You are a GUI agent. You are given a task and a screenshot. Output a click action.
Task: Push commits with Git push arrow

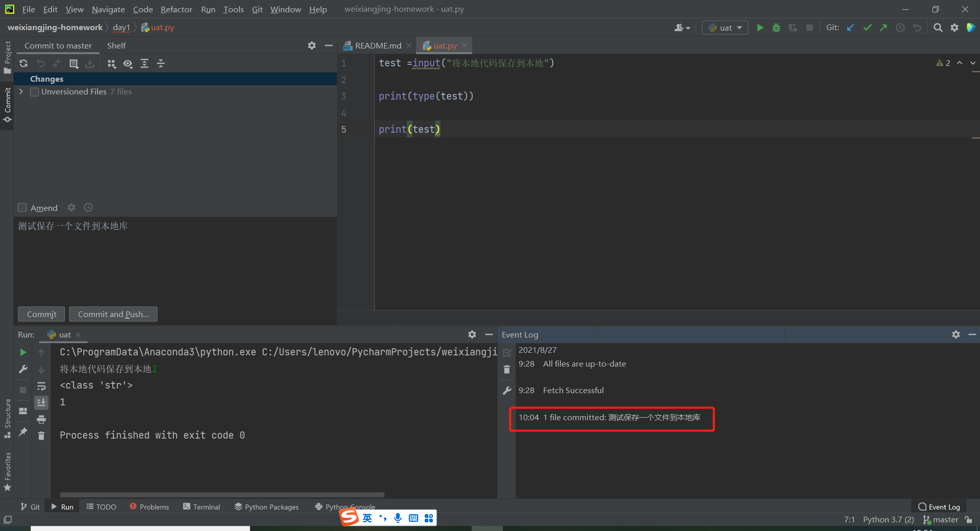(884, 28)
